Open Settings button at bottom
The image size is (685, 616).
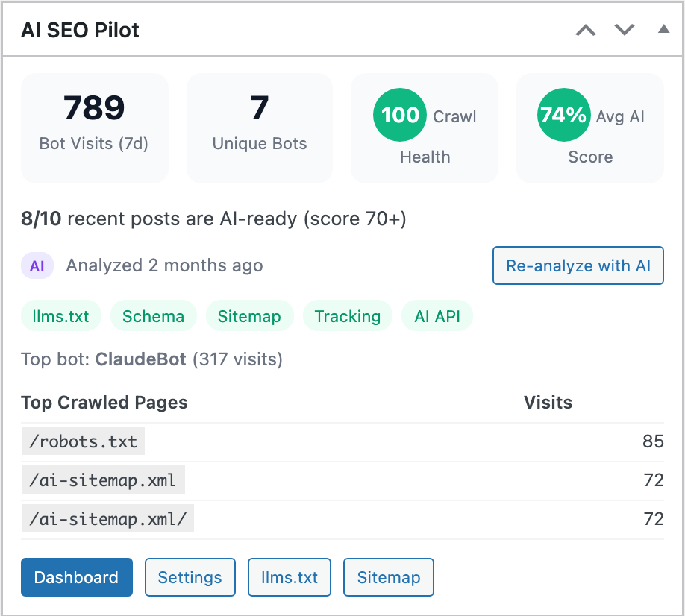click(190, 577)
